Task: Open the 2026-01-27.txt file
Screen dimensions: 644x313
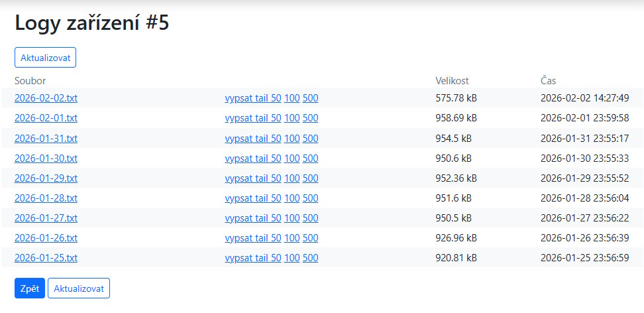Action: [x=46, y=218]
